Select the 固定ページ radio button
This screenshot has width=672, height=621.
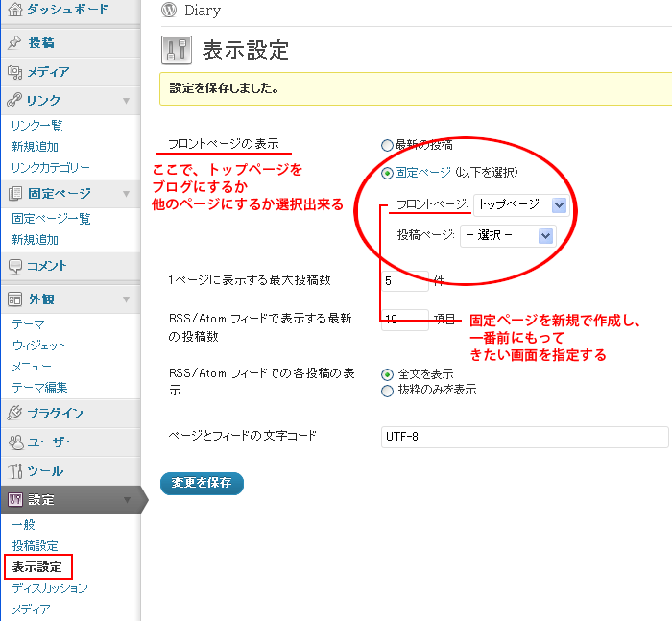pos(387,174)
